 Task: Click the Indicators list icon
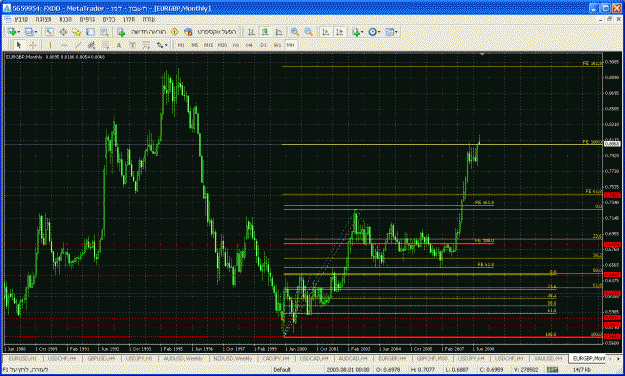coord(356,32)
